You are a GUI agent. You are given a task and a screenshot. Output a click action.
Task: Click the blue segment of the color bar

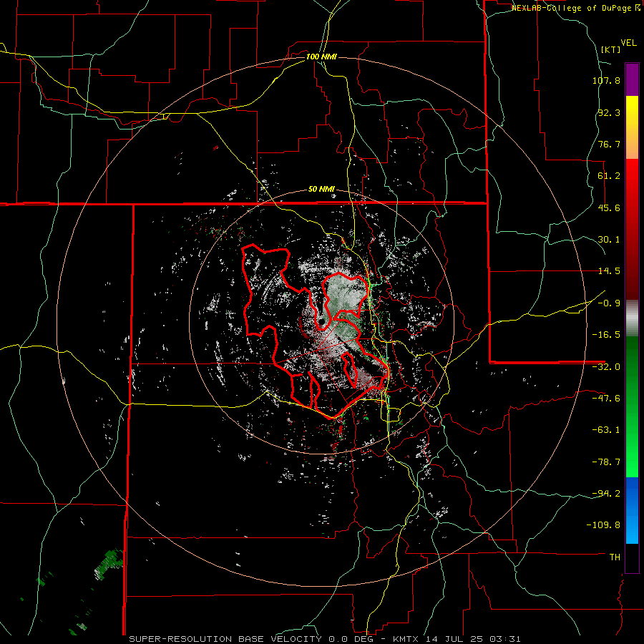coord(632,510)
